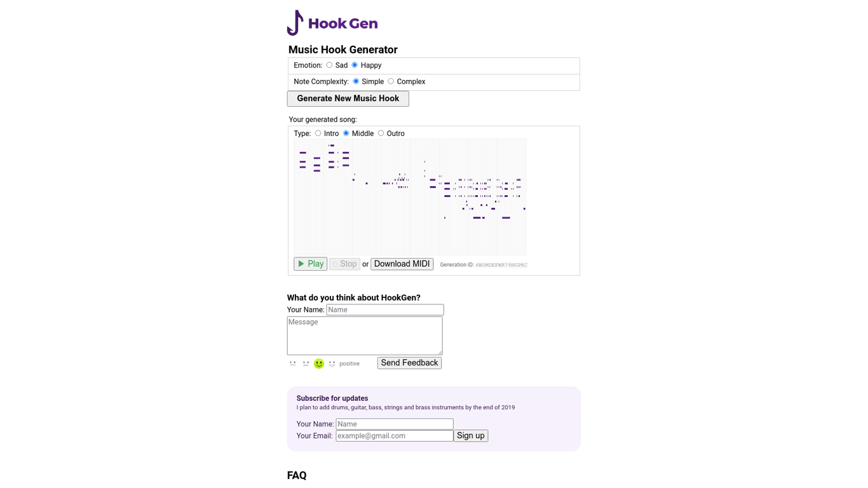
Task: Choose Outro song type
Action: tap(381, 133)
